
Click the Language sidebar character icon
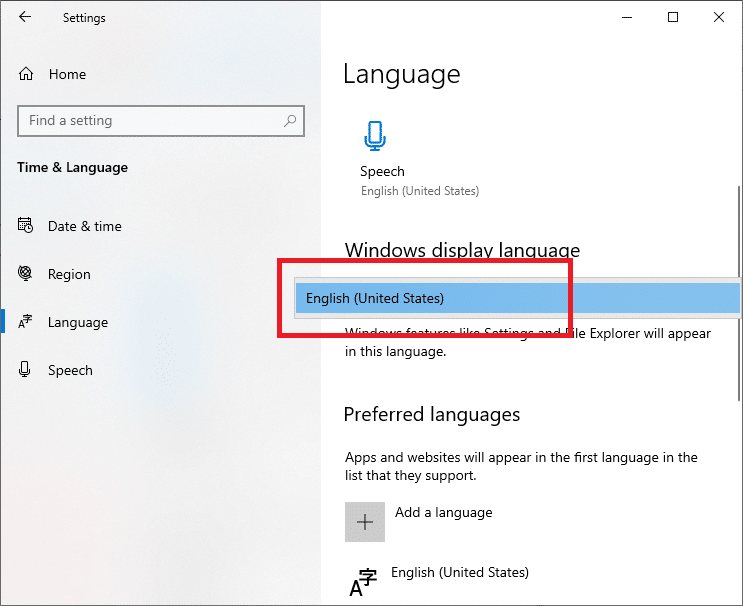coord(25,322)
